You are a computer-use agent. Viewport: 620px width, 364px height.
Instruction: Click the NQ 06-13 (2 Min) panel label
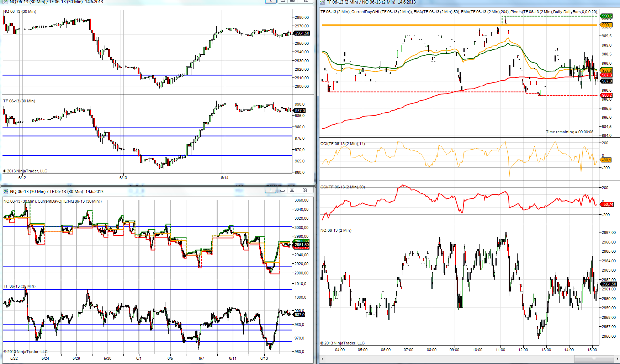click(x=336, y=230)
